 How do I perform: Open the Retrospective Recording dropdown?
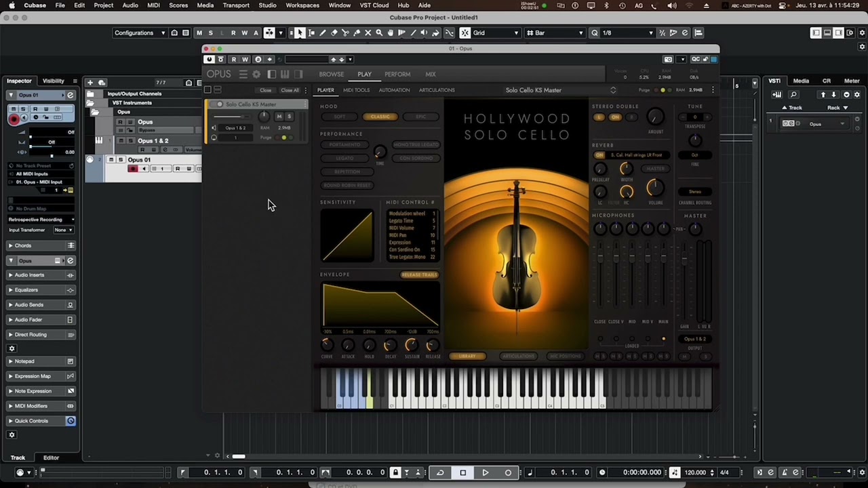(x=41, y=220)
